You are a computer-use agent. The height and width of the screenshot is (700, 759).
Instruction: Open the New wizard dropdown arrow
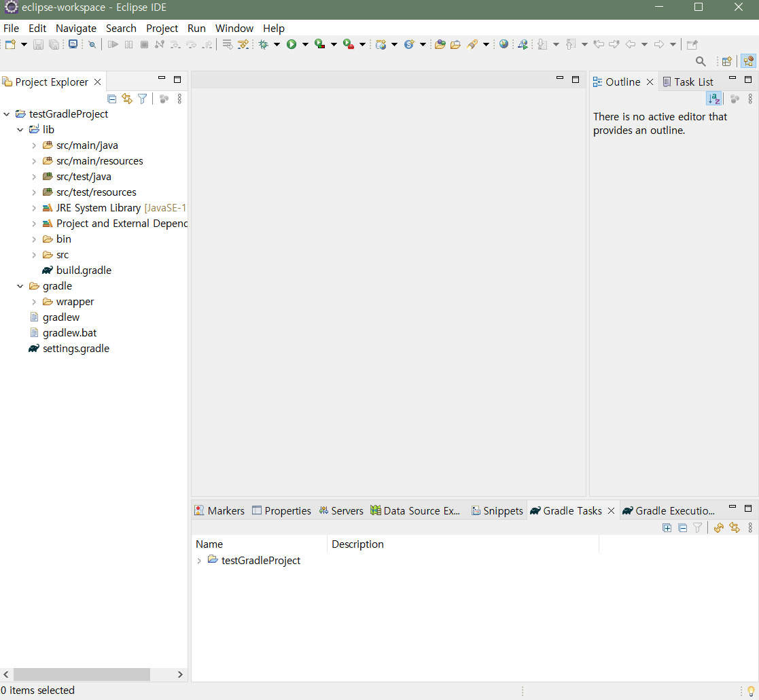[x=24, y=45]
